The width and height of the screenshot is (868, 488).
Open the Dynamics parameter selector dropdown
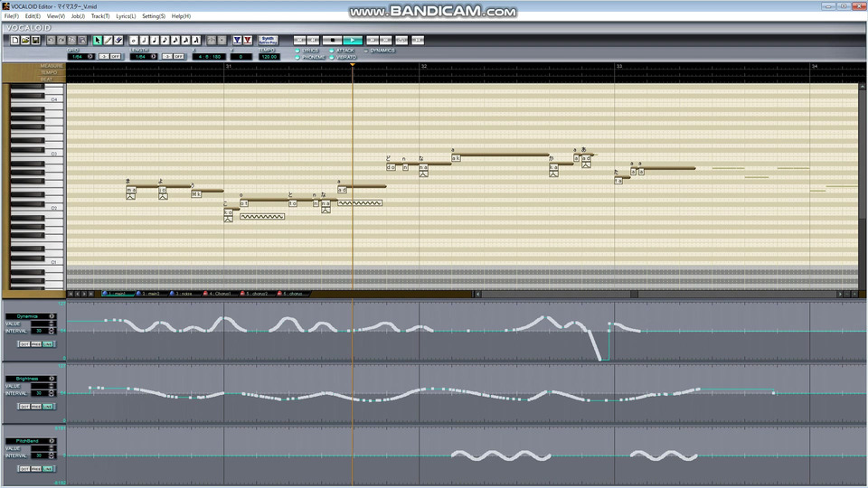pos(52,316)
